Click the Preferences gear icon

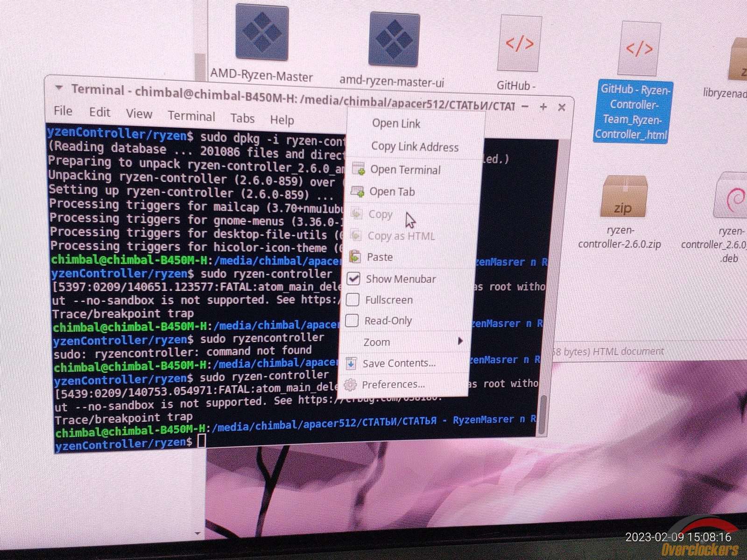click(x=350, y=385)
